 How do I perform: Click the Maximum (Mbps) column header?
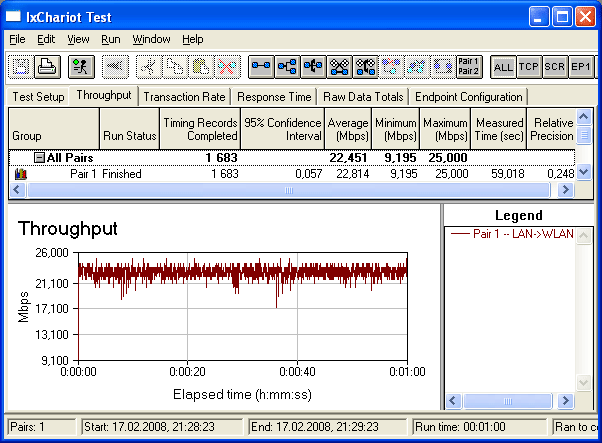(x=445, y=129)
